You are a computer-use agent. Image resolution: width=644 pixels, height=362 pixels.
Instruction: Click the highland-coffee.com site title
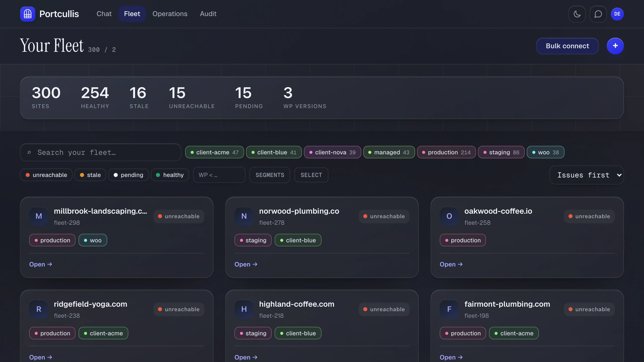pos(297,304)
